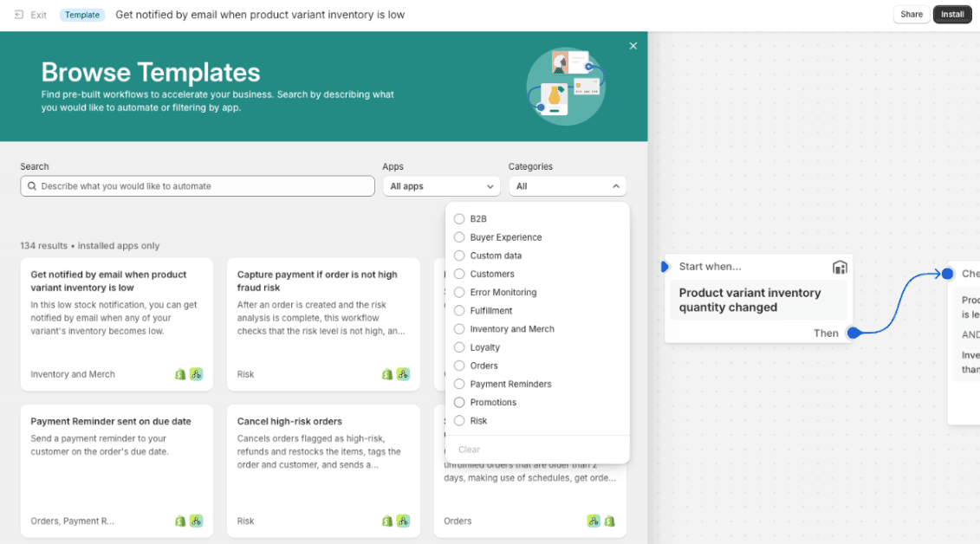
Task: Click the Then output connector dot
Action: pos(853,333)
